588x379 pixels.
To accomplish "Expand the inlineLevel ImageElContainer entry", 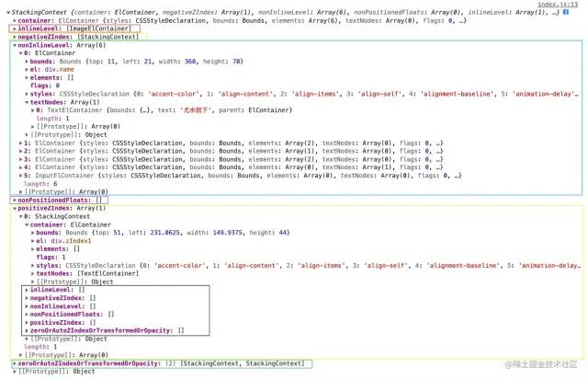I will tap(14, 29).
